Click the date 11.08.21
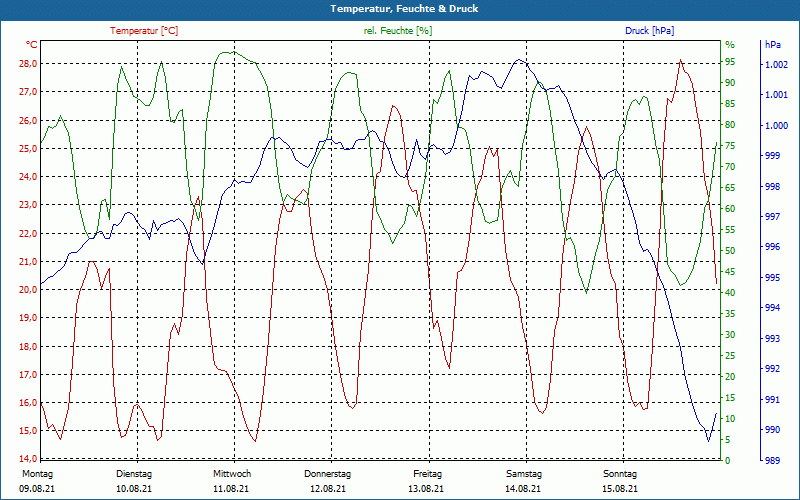800x500 pixels. click(x=231, y=489)
